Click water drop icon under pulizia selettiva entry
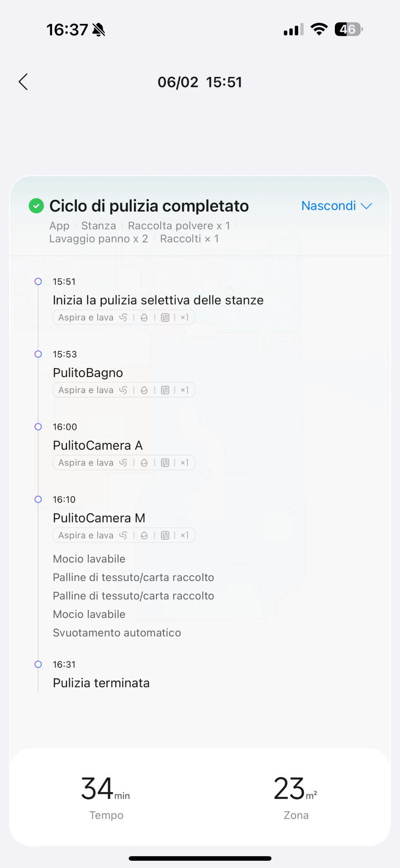The height and width of the screenshot is (868, 400). click(x=144, y=317)
